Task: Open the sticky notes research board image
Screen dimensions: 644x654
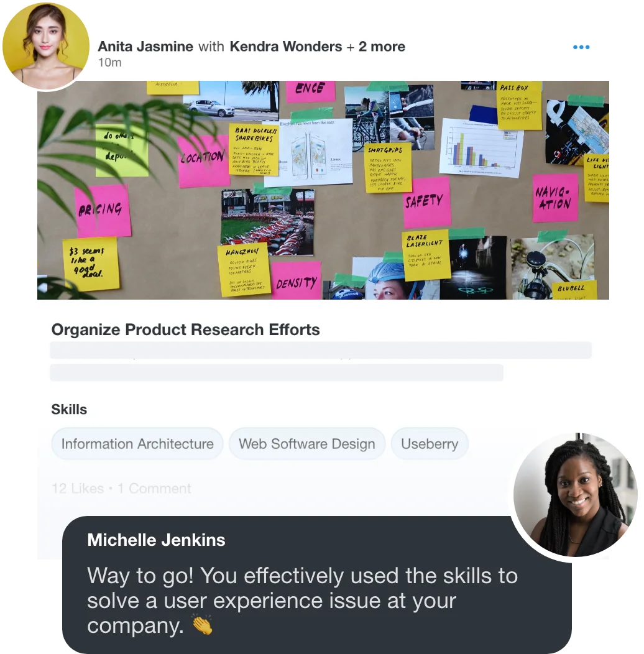Action: pos(323,190)
